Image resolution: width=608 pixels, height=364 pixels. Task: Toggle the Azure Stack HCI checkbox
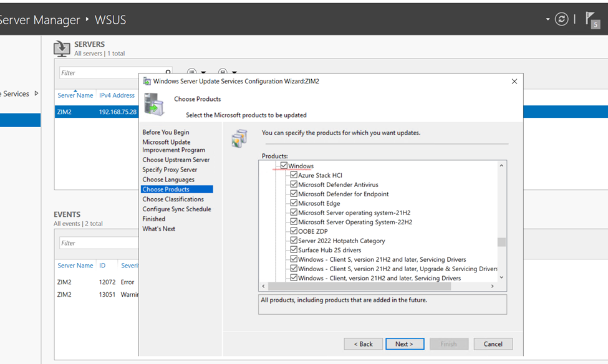[x=294, y=175]
